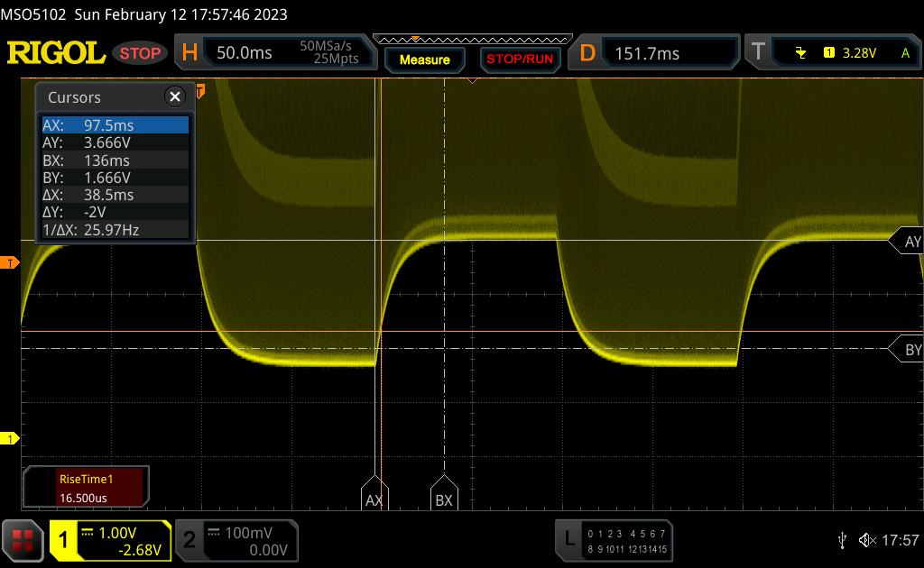Enable channel 2 (100mV)
The image size is (924, 568).
click(237, 540)
